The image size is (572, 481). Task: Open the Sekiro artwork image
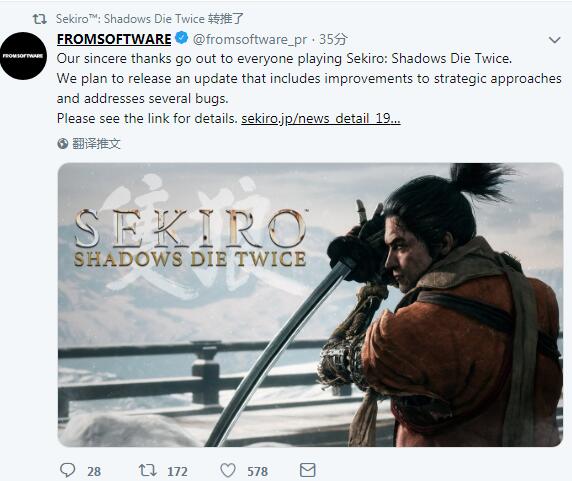click(310, 304)
